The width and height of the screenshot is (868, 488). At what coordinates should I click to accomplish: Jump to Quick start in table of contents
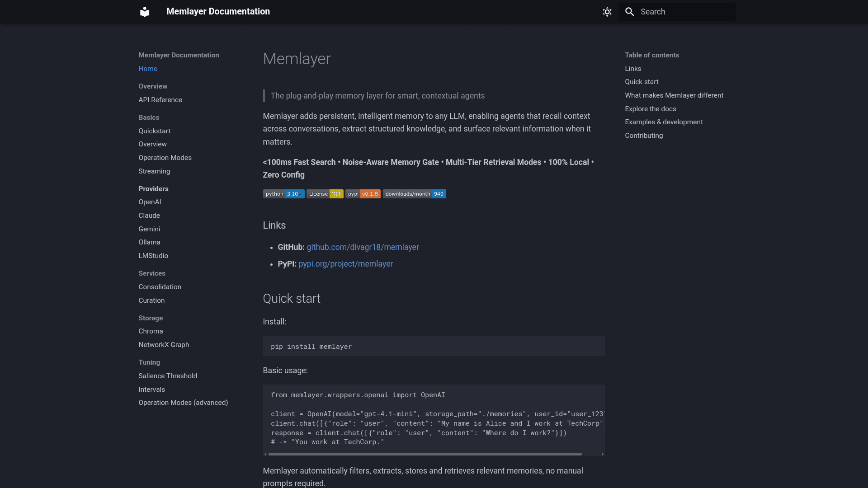pyautogui.click(x=642, y=82)
